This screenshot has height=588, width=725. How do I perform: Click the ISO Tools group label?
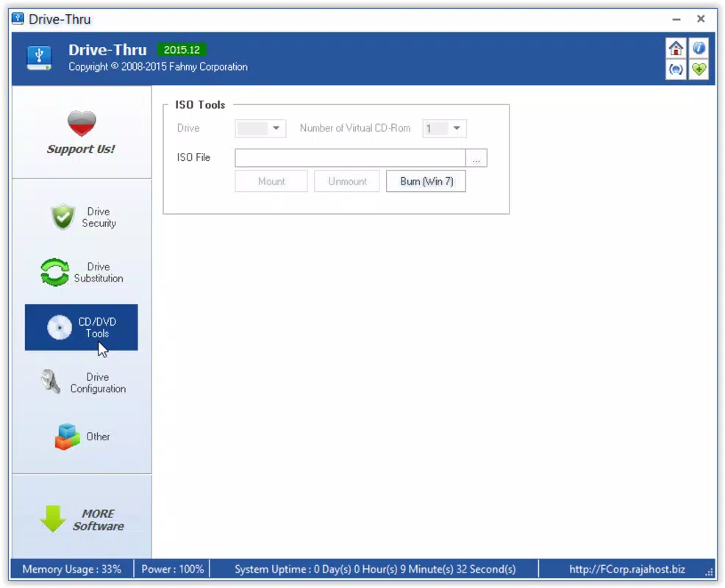pyautogui.click(x=200, y=105)
